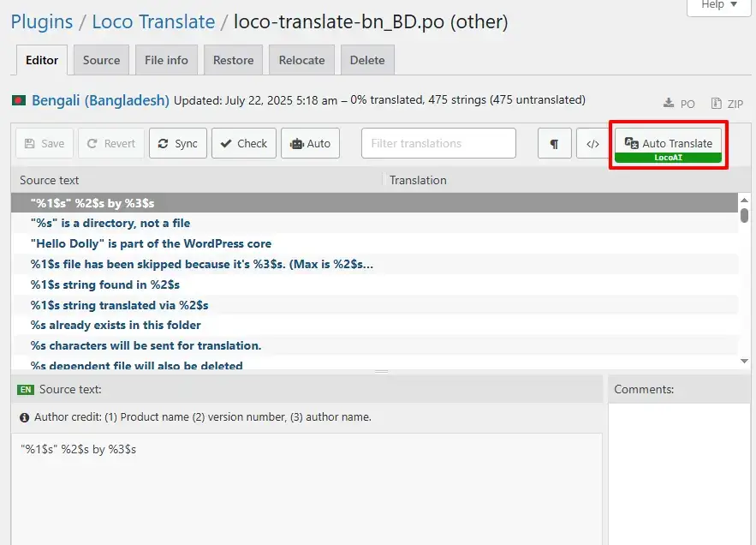Select row '%s characters will be sent for translation.'
Screen dimensions: 756x545
[x=375, y=345]
